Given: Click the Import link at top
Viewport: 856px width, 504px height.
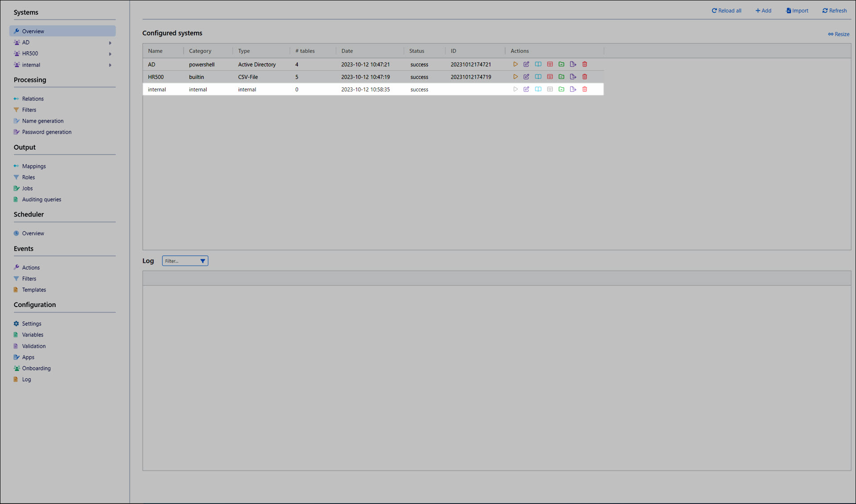Looking at the screenshot, I should 797,11.
